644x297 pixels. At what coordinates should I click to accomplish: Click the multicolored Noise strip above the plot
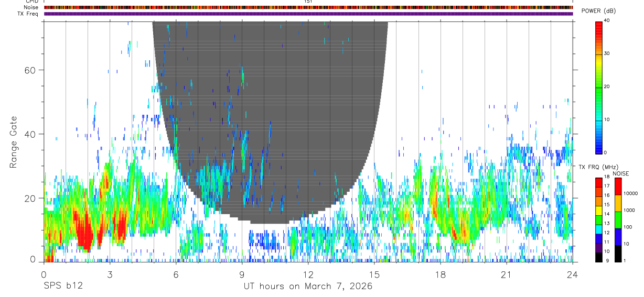308,7
